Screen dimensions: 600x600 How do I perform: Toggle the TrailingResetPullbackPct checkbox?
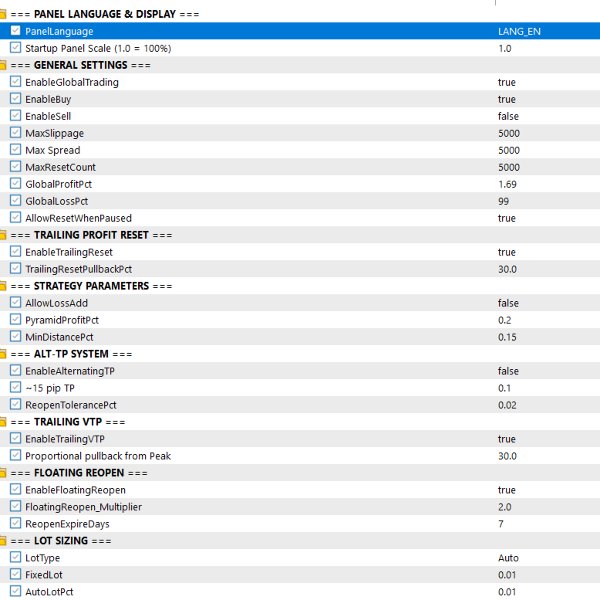[15, 269]
